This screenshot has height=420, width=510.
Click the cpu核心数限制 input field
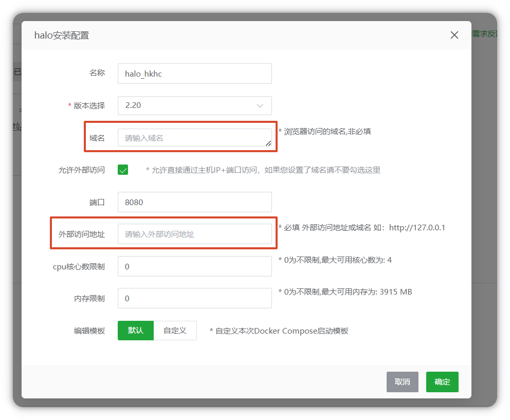[194, 266]
